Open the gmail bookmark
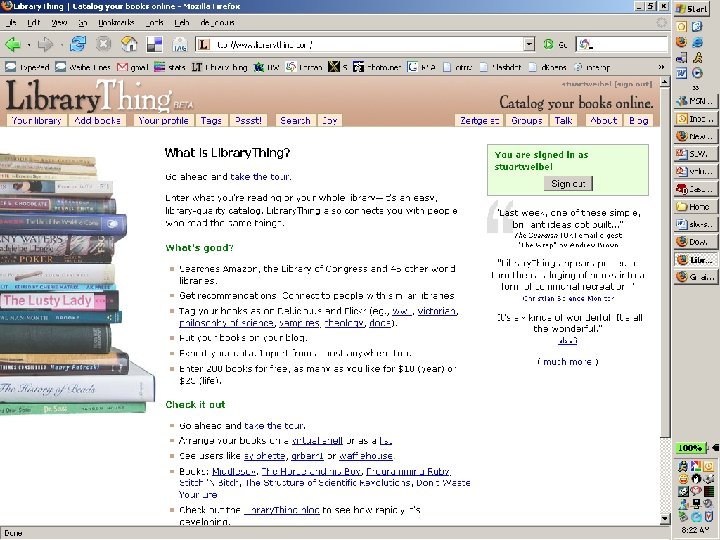This screenshot has width=720, height=540. (x=133, y=67)
